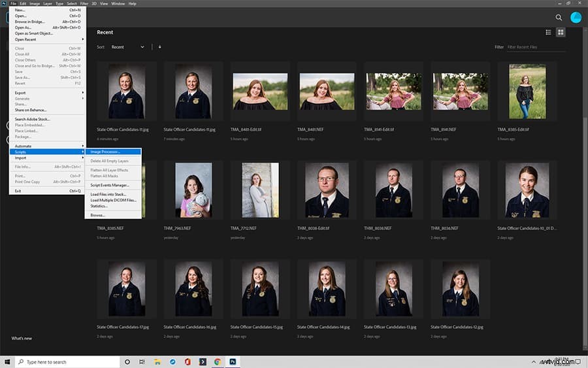
Task: Open Task View icon on taskbar
Action: tap(142, 362)
